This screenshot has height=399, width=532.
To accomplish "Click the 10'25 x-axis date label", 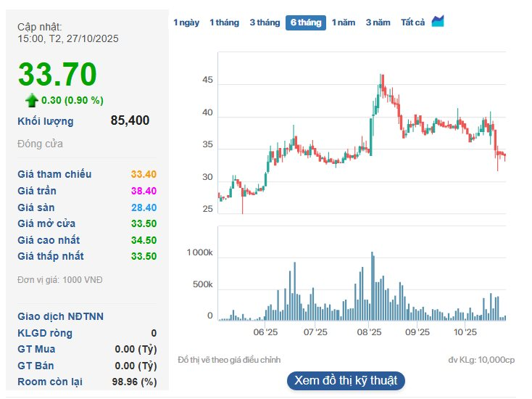I will [x=465, y=332].
